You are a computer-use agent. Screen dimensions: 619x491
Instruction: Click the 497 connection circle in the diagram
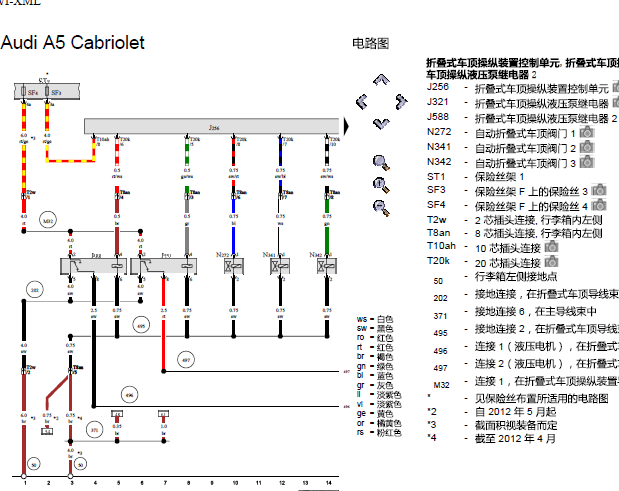click(186, 360)
